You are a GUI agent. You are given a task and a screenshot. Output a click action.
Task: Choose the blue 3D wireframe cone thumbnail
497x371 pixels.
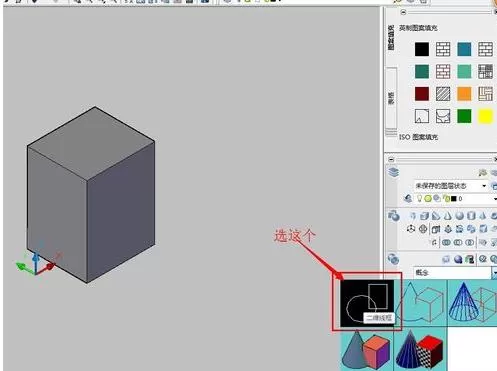[472, 303]
